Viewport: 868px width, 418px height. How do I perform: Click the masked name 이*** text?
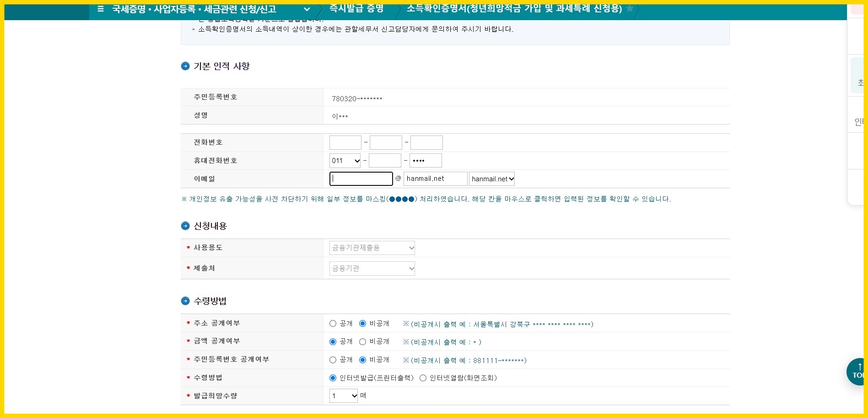(x=340, y=116)
